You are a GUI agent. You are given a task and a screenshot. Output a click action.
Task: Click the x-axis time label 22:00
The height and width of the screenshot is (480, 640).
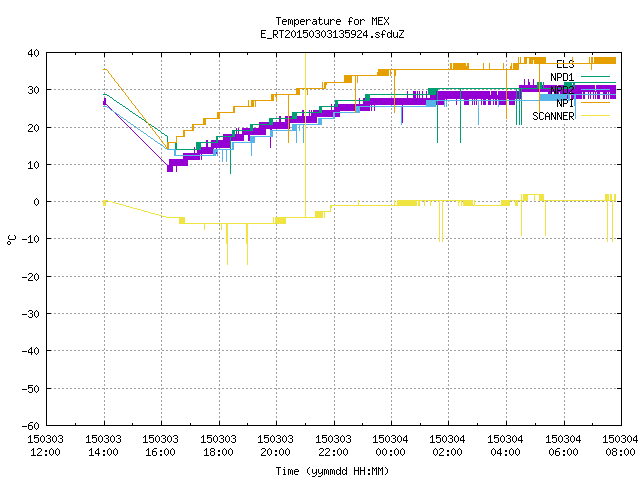click(x=333, y=452)
